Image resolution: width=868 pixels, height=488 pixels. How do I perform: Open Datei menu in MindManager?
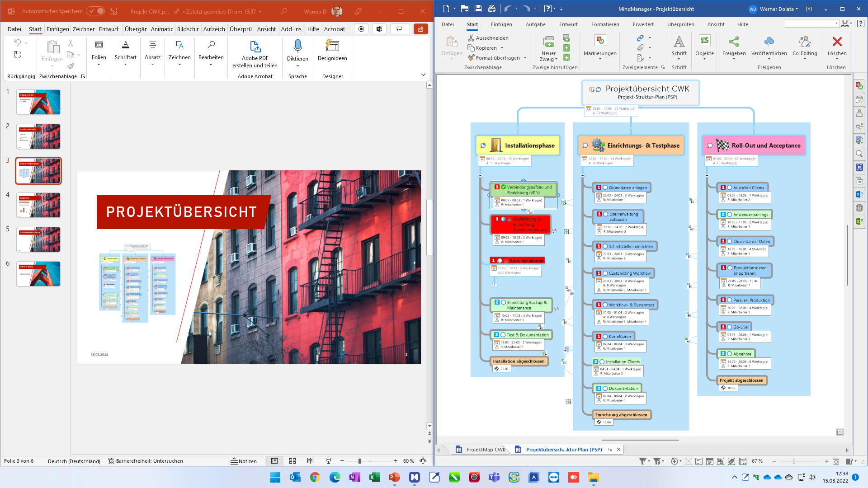(448, 24)
